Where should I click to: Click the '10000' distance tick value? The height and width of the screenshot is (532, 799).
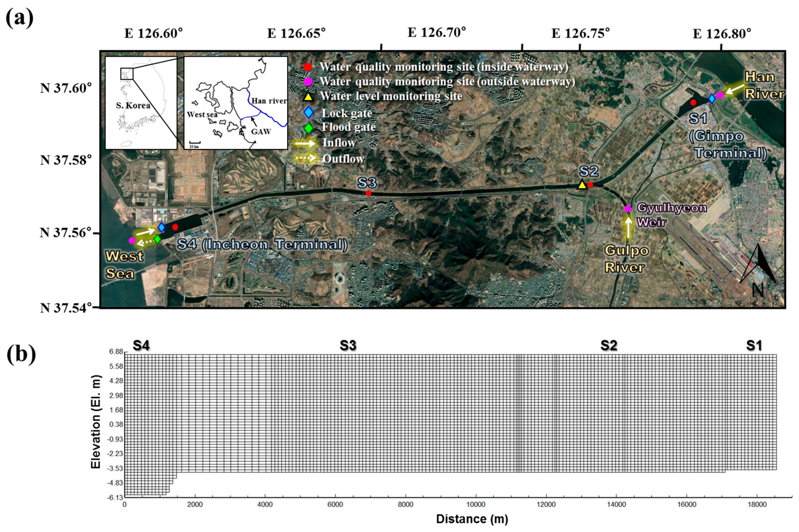click(476, 504)
